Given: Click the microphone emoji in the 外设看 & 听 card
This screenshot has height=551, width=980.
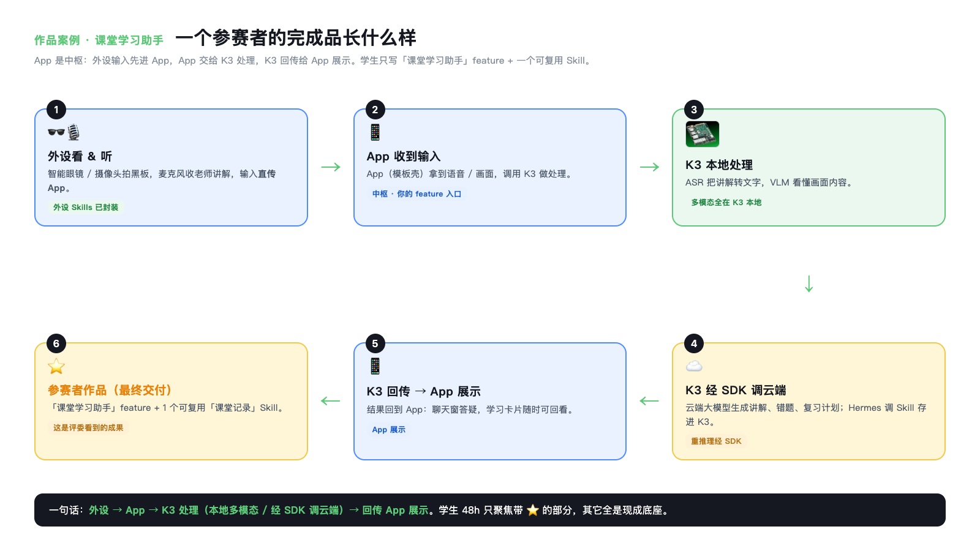Looking at the screenshot, I should click(73, 132).
